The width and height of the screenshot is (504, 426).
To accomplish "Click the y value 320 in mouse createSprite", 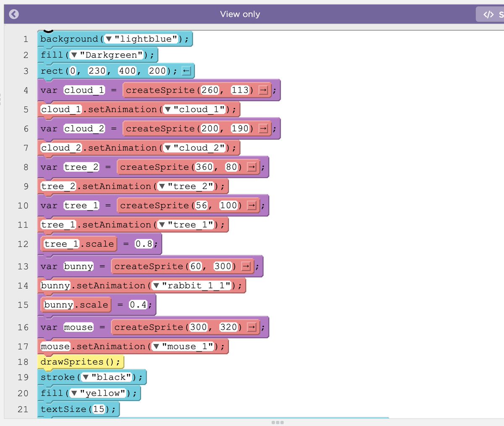I will tap(228, 327).
